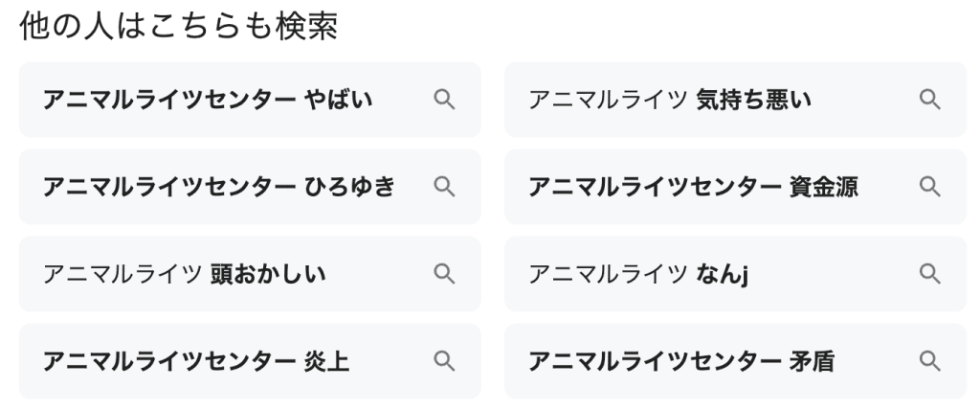Image resolution: width=980 pixels, height=410 pixels.
Task: Click the 他の人はこちらも検索 heading
Action: pyautogui.click(x=178, y=28)
